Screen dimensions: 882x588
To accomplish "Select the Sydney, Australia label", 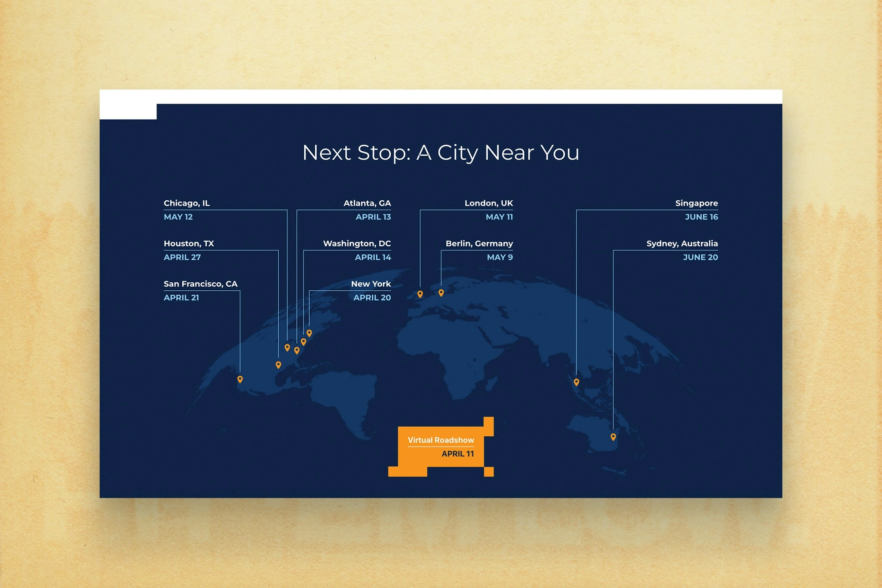I will click(682, 243).
